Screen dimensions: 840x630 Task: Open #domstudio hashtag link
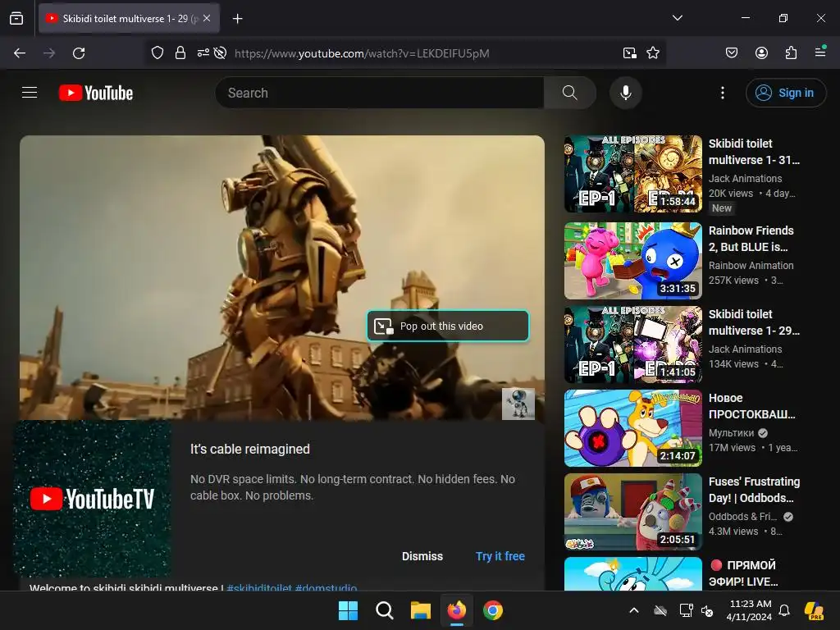point(326,587)
